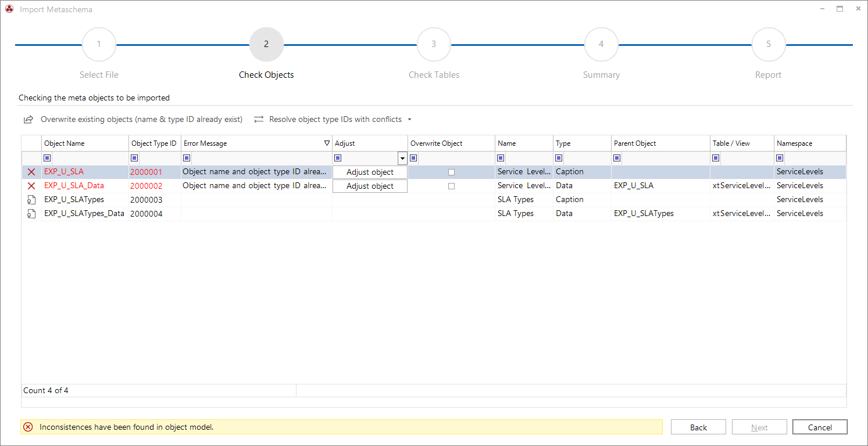Click the Parent Object column header
Screen dimensions: 868x446
[x=660, y=143]
